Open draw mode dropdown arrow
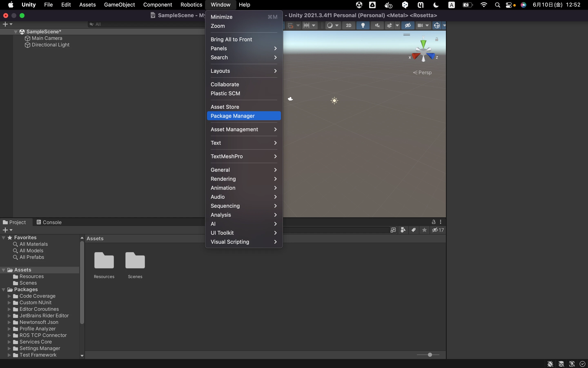This screenshot has width=588, height=368. click(337, 25)
